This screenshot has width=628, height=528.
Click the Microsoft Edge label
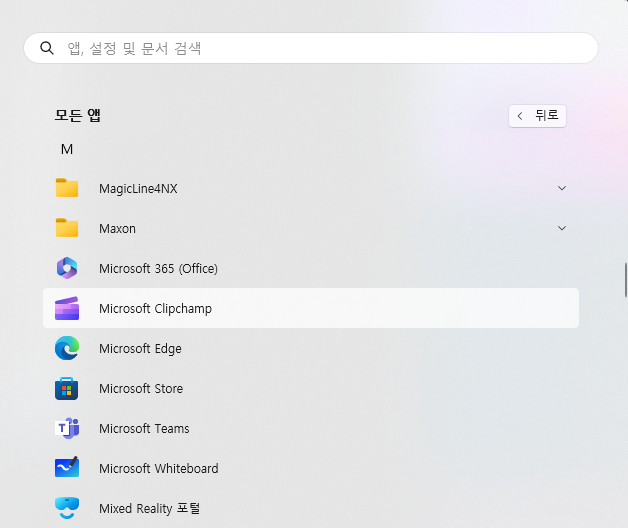[x=140, y=349]
